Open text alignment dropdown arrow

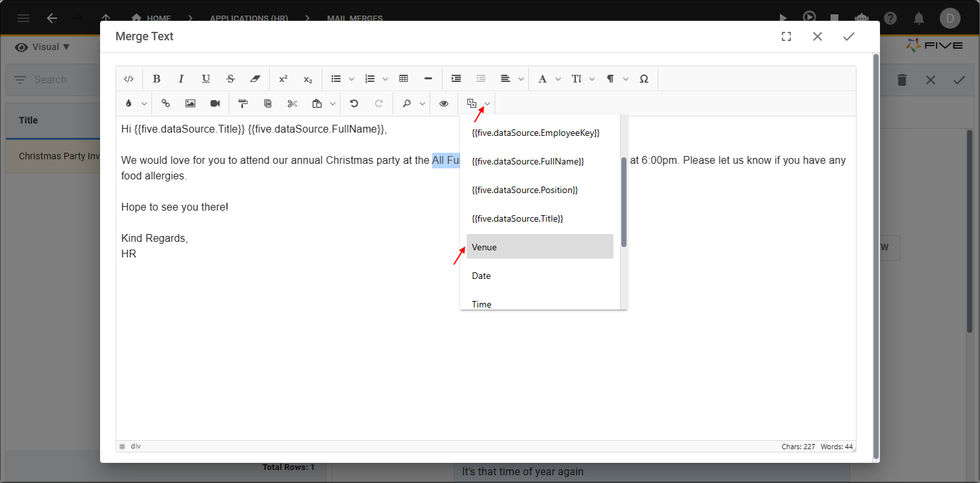[x=521, y=79]
